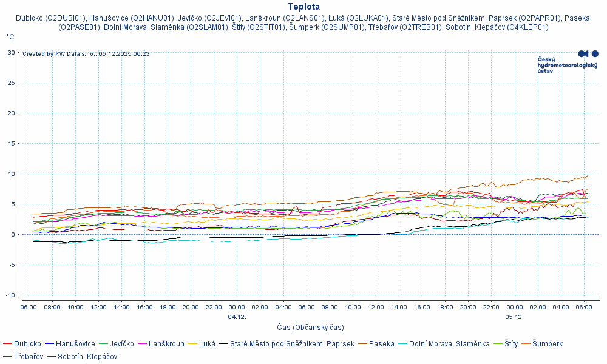Click the Třebařov legend entry

coord(28,357)
